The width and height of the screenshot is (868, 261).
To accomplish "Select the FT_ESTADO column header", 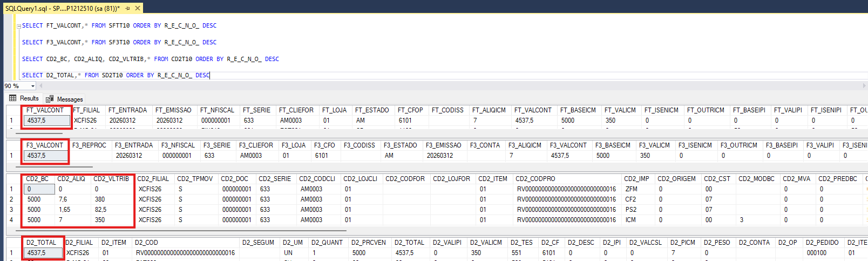I will click(372, 110).
